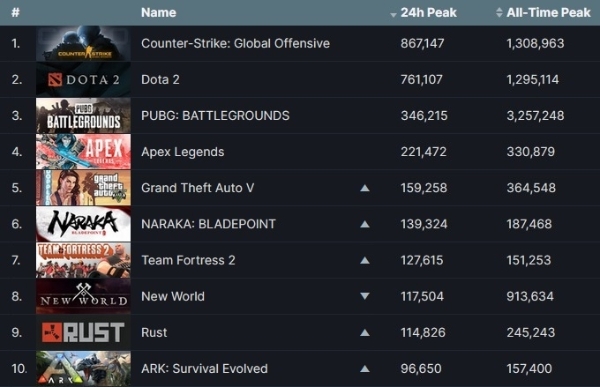Click the down-trend arrow beside New World
600x387 pixels.
coord(365,296)
